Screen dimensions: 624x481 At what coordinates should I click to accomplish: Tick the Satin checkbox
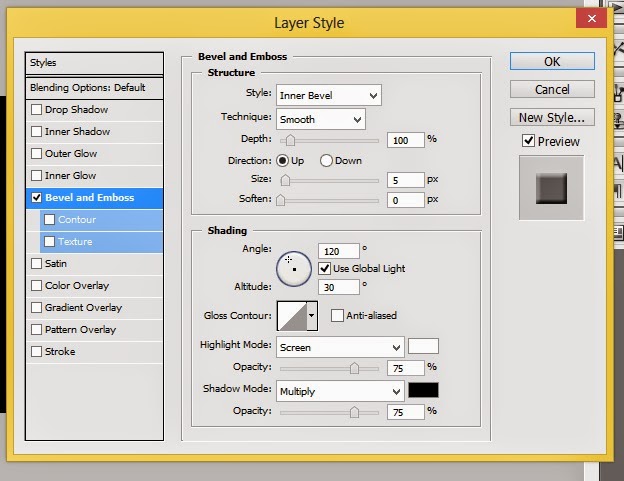click(36, 263)
